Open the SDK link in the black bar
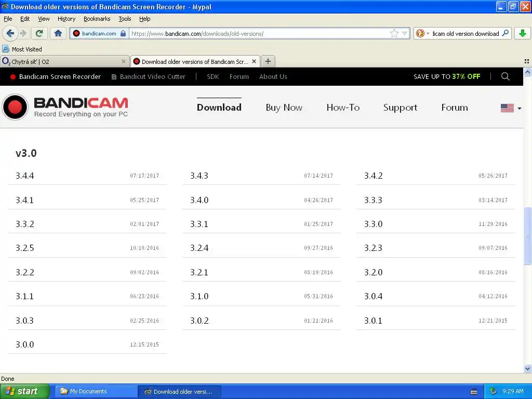Image resolution: width=532 pixels, height=399 pixels. tap(212, 77)
